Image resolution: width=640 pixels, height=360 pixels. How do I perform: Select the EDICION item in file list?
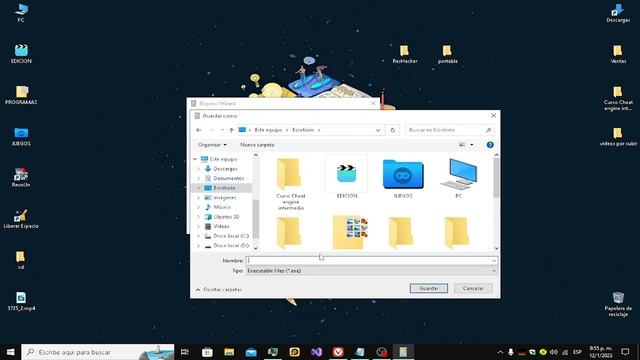[347, 177]
